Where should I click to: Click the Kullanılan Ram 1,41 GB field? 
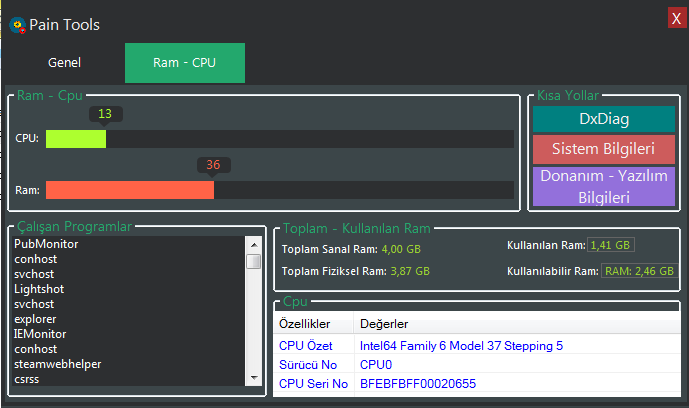coord(611,245)
